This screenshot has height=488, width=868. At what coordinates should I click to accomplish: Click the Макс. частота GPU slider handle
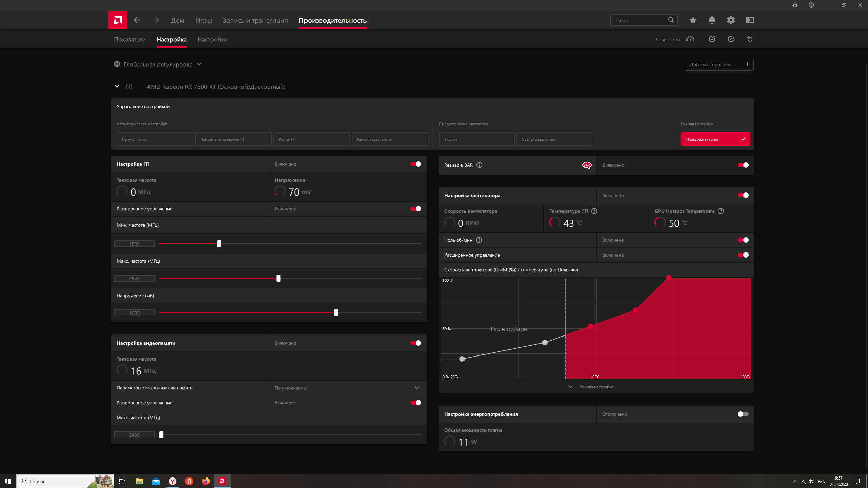[278, 278]
